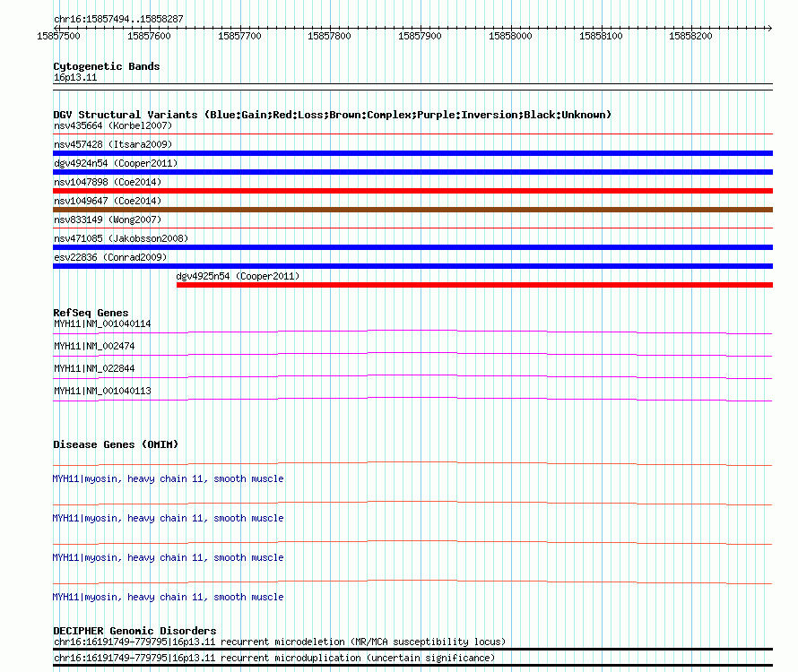Image resolution: width=798 pixels, height=672 pixels.
Task: Click ruler position 15857500
Action: [58, 36]
